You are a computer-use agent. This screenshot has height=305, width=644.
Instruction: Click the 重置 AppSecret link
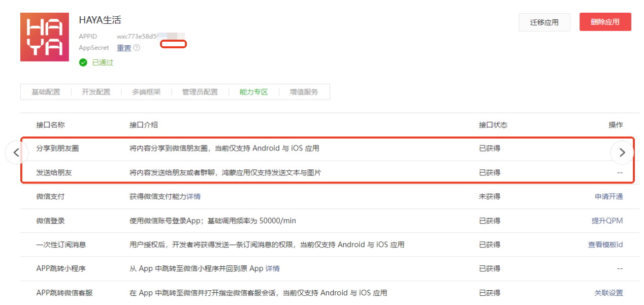(124, 48)
